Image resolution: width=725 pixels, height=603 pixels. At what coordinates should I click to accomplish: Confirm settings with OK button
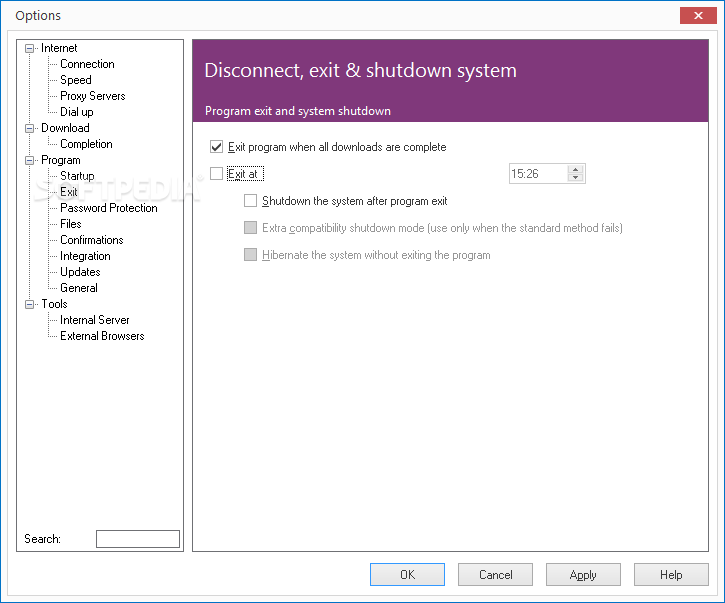tap(407, 575)
